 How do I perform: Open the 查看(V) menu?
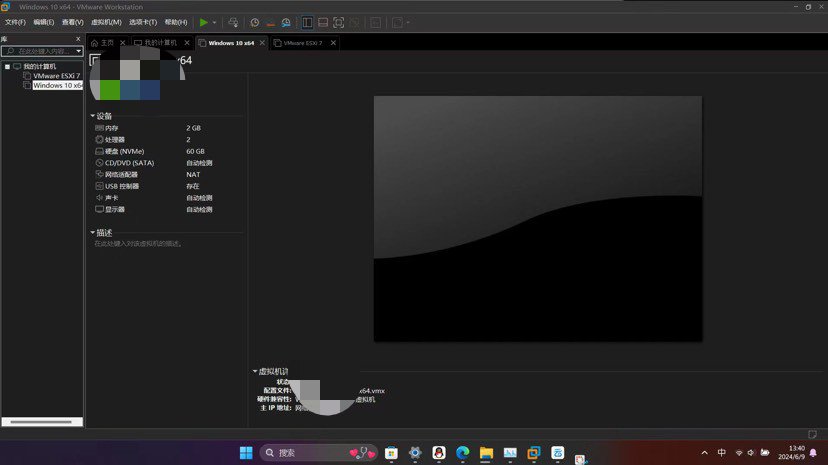[72, 22]
